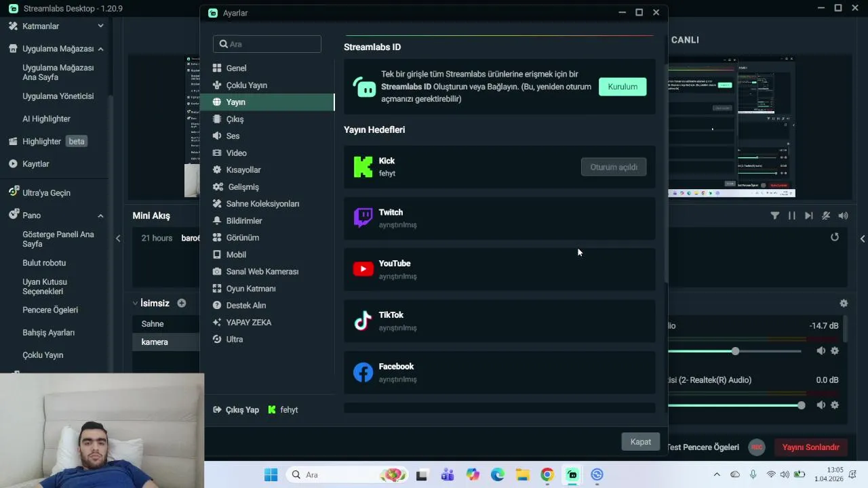Click the camera icon for Sanal Web Kamerası

(x=217, y=271)
